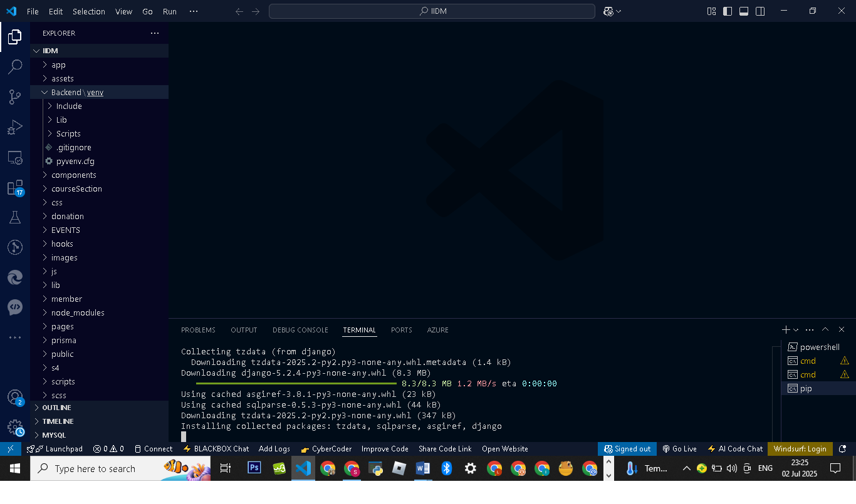Open Source Control view
Image resolution: width=856 pixels, height=504 pixels.
click(x=15, y=97)
